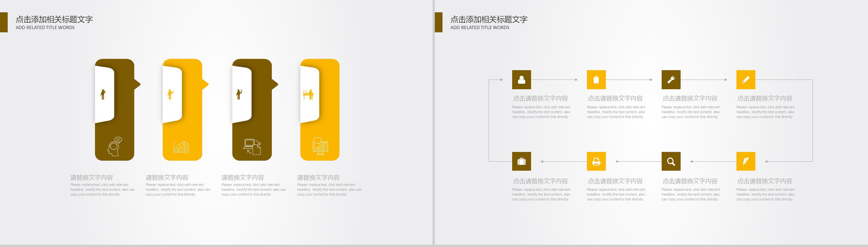This screenshot has width=868, height=247.
Task: Click the flashlight icon tile
Action: click(671, 80)
